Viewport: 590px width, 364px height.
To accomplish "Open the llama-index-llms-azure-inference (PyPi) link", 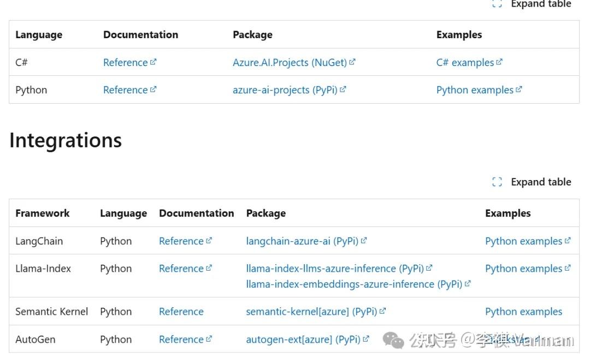I will (x=334, y=268).
